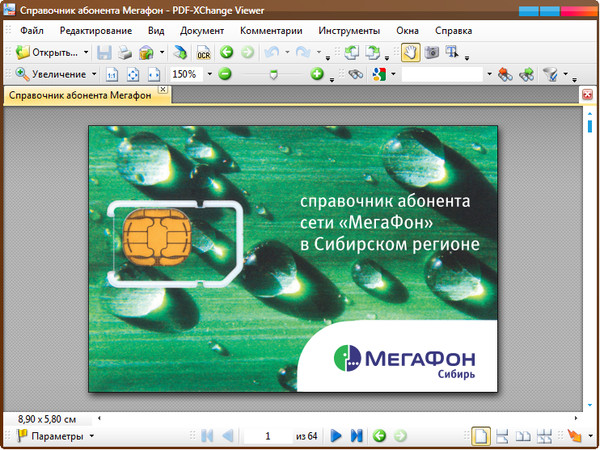Screen dimensions: 600x450
Task: Set Actual Size 1:1 view
Action: pyautogui.click(x=112, y=74)
